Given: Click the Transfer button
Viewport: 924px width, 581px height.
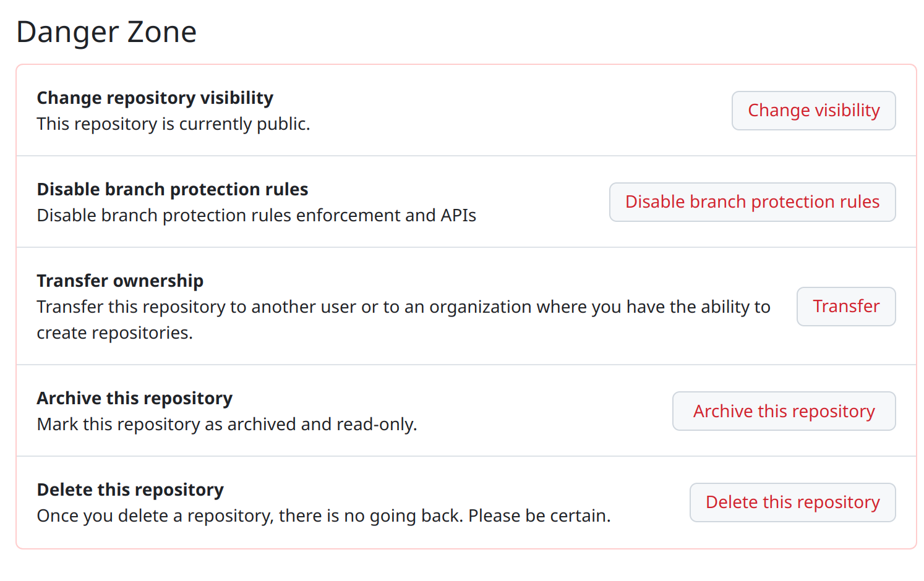Looking at the screenshot, I should [845, 307].
